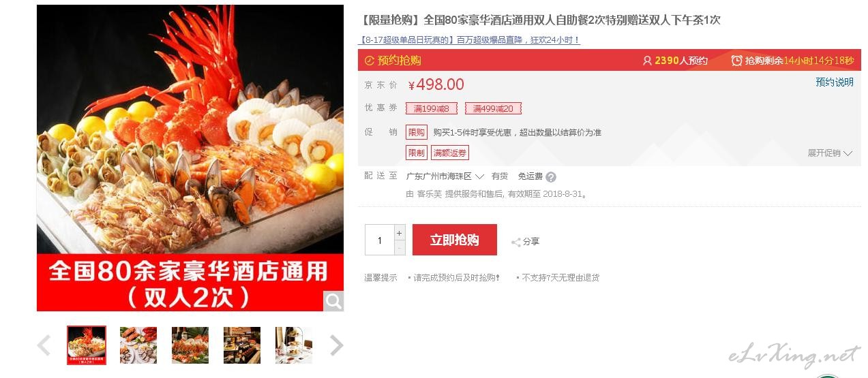Click the person icon beside 2390人预约

click(x=647, y=61)
